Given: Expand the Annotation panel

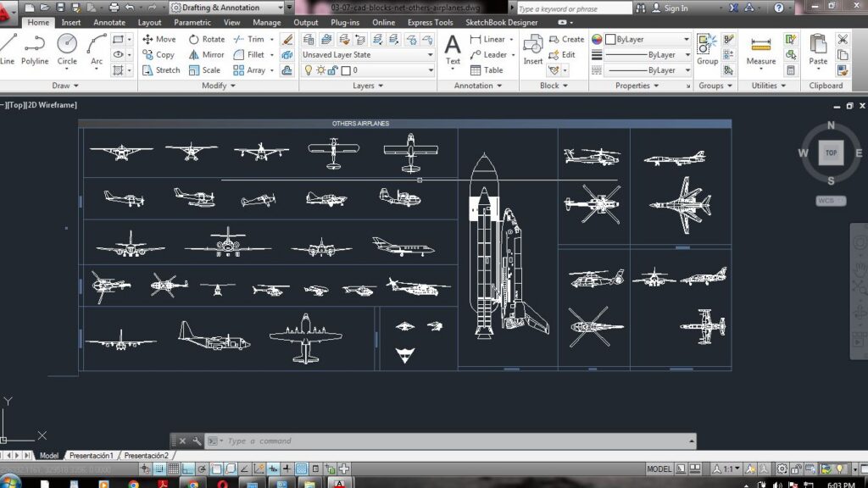Looking at the screenshot, I should pyautogui.click(x=478, y=86).
